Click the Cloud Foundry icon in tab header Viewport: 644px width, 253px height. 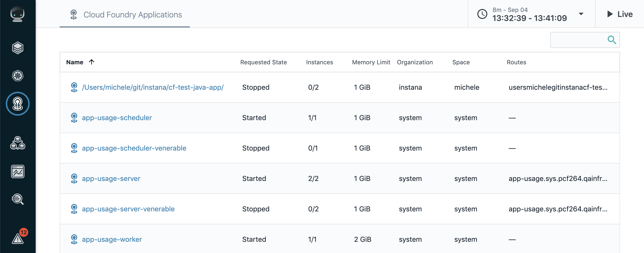coord(74,14)
